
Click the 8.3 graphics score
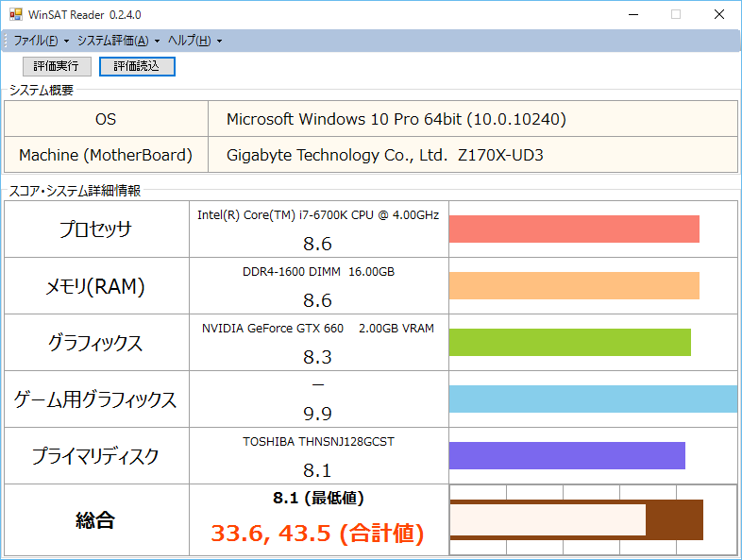317,357
